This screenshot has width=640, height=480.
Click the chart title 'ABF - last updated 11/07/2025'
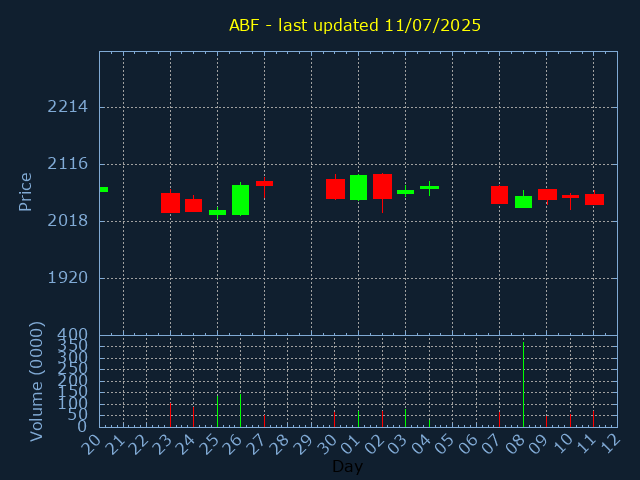click(355, 25)
